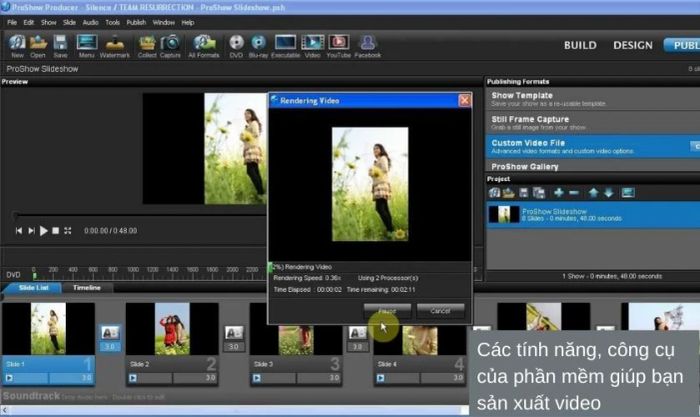This screenshot has height=417, width=700.
Task: Play the slideshow preview
Action: point(43,231)
